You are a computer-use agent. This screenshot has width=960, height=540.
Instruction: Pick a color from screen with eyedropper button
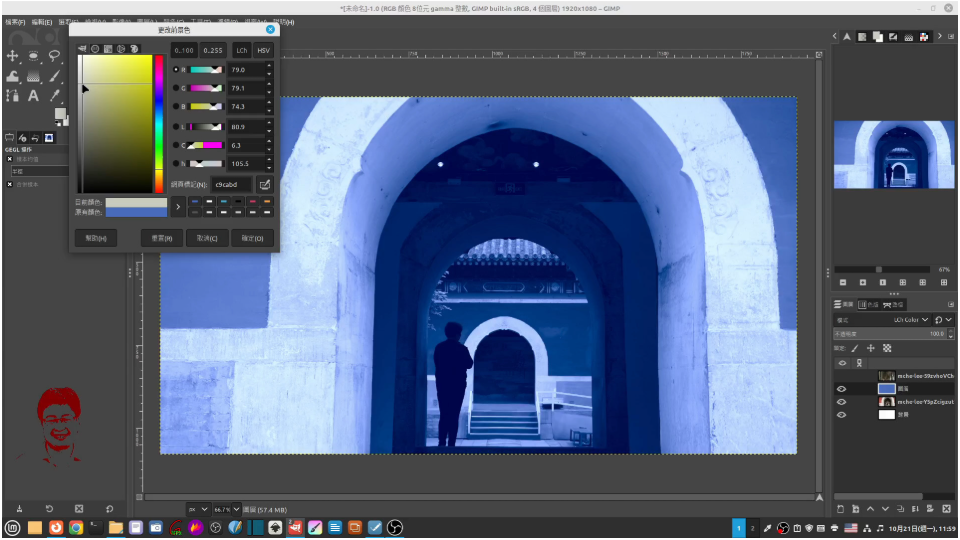tap(264, 184)
